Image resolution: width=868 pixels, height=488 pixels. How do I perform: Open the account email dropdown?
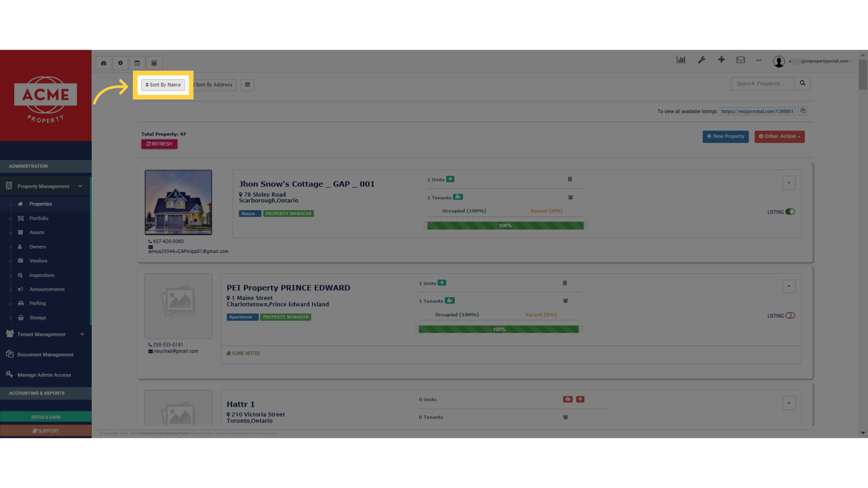(x=821, y=61)
